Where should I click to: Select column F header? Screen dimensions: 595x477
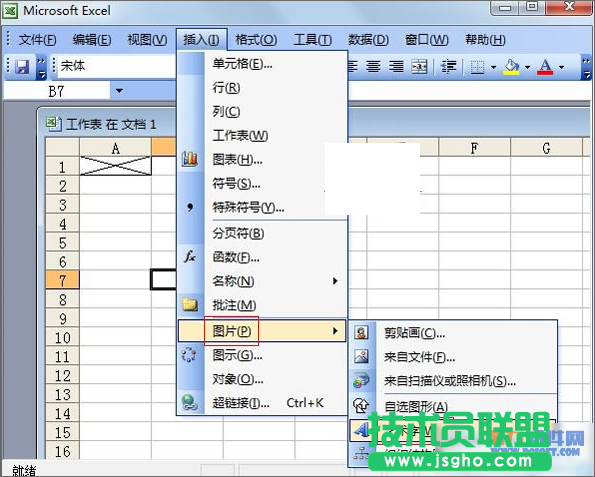point(474,147)
